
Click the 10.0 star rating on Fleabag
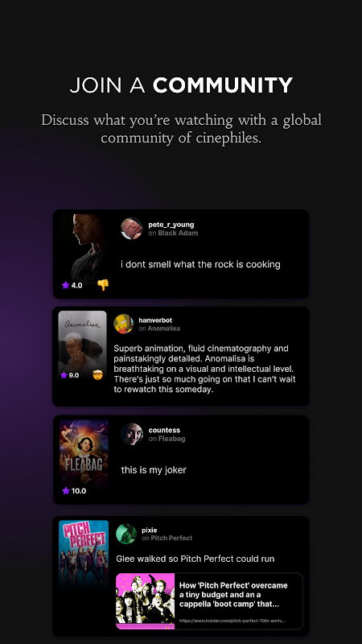[x=74, y=491]
